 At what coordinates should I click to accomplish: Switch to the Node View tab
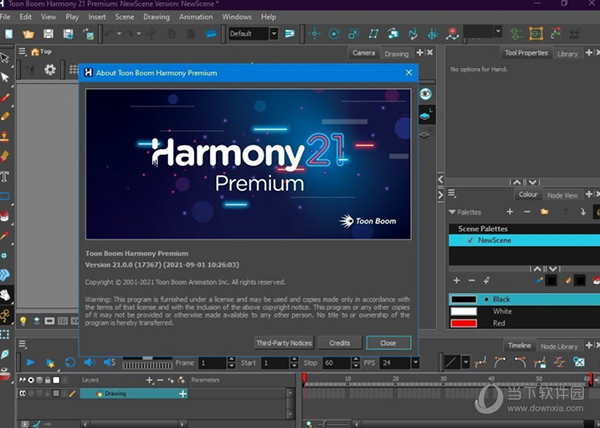pos(562,195)
